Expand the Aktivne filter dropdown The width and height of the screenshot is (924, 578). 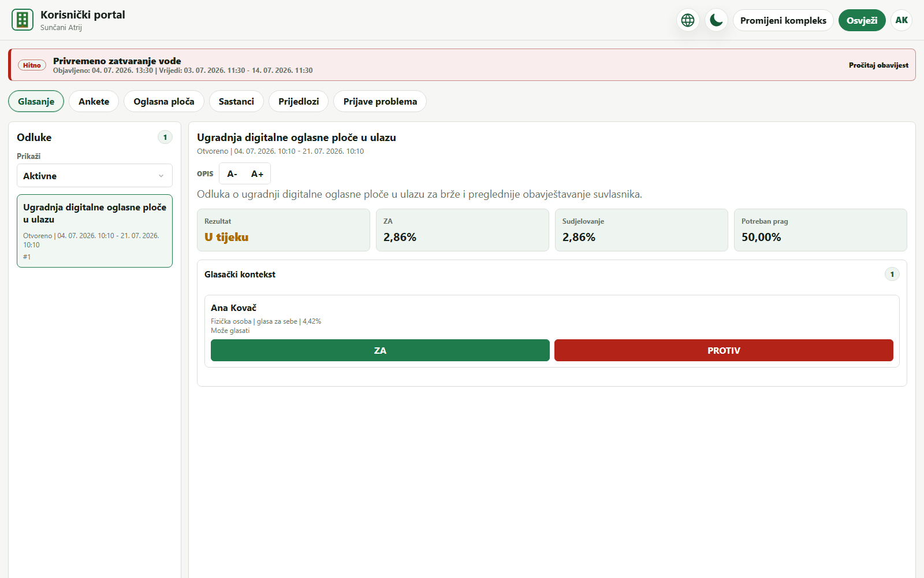pos(95,176)
